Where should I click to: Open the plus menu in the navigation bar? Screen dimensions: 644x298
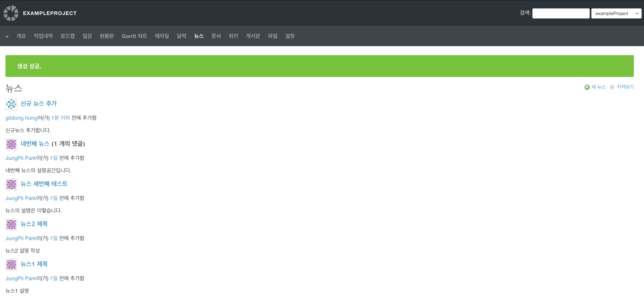coord(7,36)
